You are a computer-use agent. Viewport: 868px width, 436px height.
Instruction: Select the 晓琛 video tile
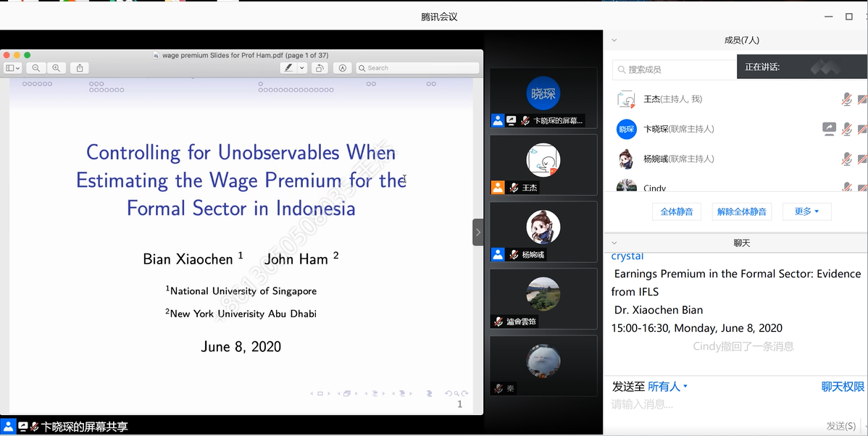[x=543, y=97]
